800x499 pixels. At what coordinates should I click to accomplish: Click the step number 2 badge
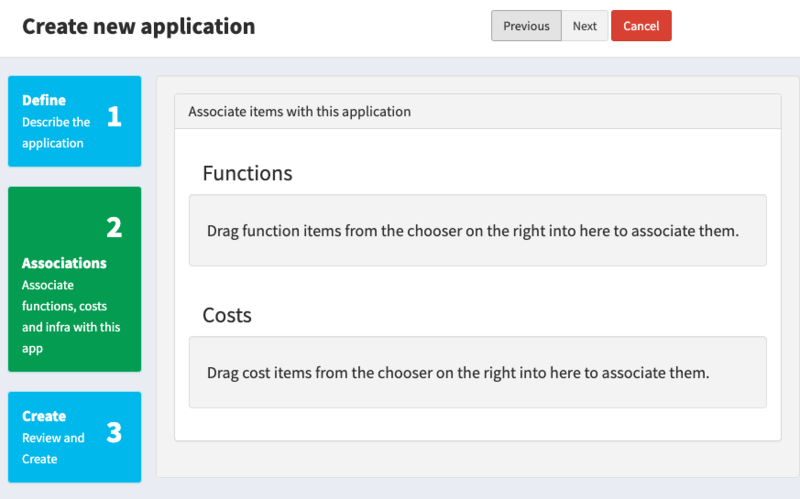(x=114, y=228)
